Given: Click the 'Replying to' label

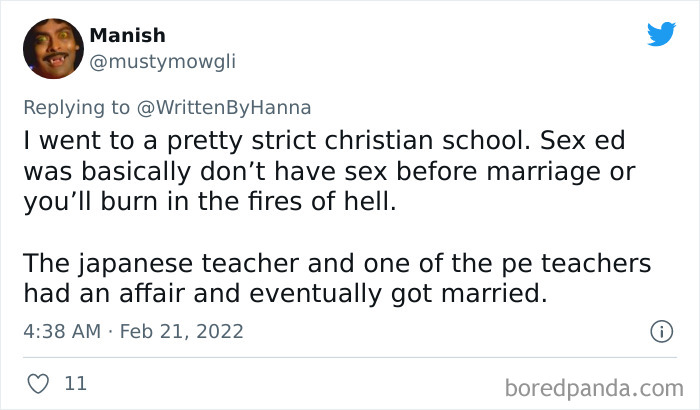Looking at the screenshot, I should 77,107.
